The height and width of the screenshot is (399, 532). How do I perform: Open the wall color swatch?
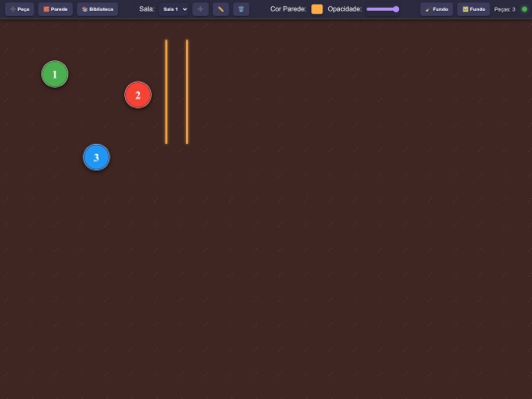[x=317, y=9]
